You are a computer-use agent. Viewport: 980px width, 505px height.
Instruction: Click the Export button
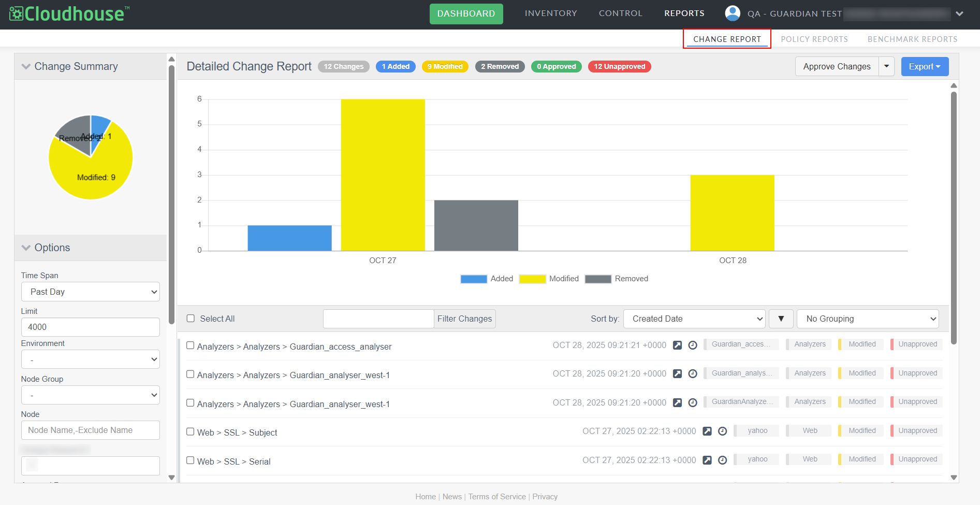click(925, 66)
